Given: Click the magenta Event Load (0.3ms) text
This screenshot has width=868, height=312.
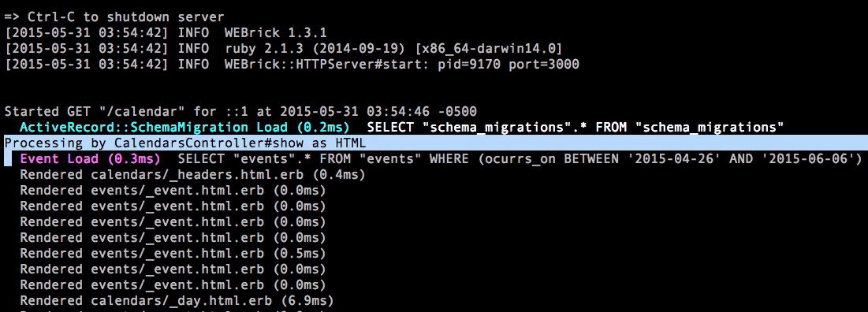Looking at the screenshot, I should (90, 159).
